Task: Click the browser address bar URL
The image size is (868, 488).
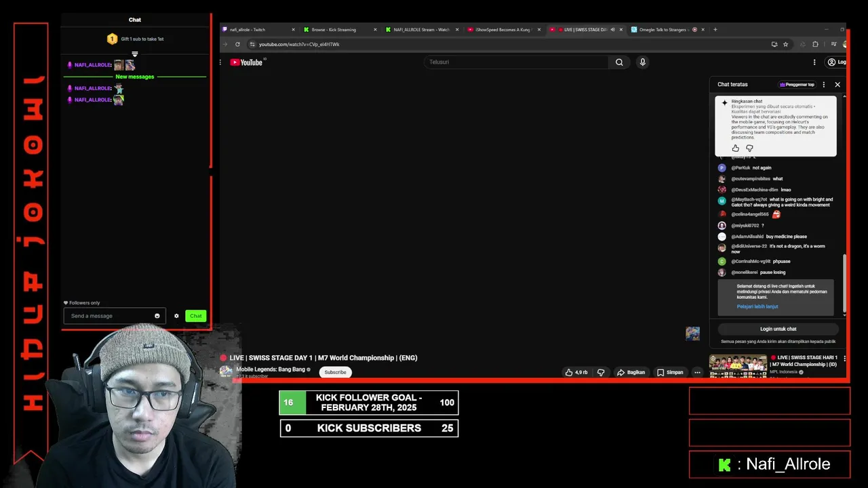Action: (x=299, y=44)
